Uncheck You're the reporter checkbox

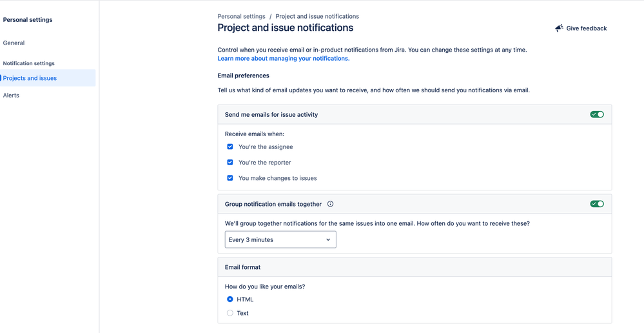tap(230, 163)
